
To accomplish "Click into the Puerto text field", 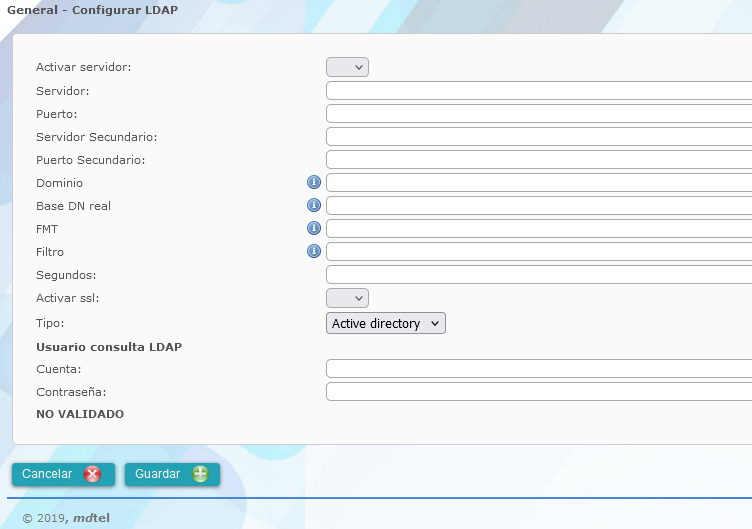I will (538, 114).
